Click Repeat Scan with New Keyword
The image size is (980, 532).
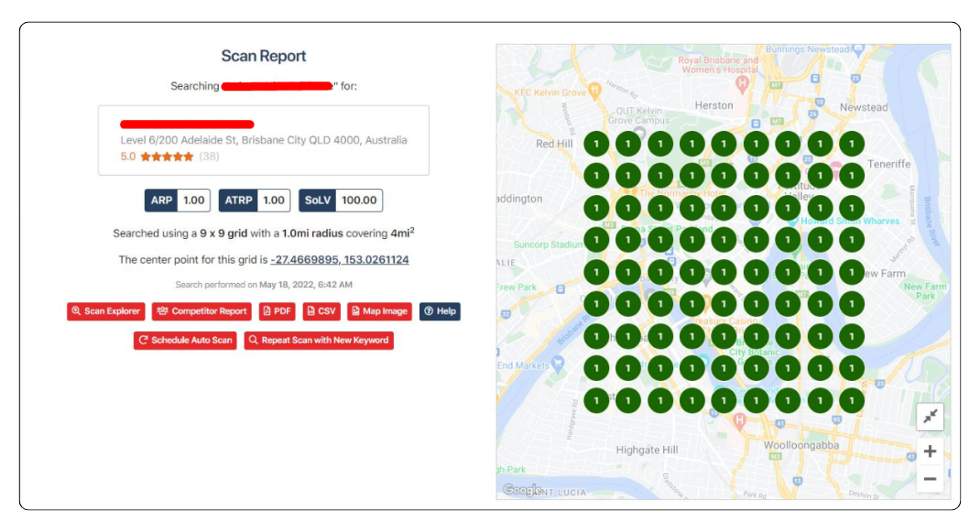coord(319,340)
